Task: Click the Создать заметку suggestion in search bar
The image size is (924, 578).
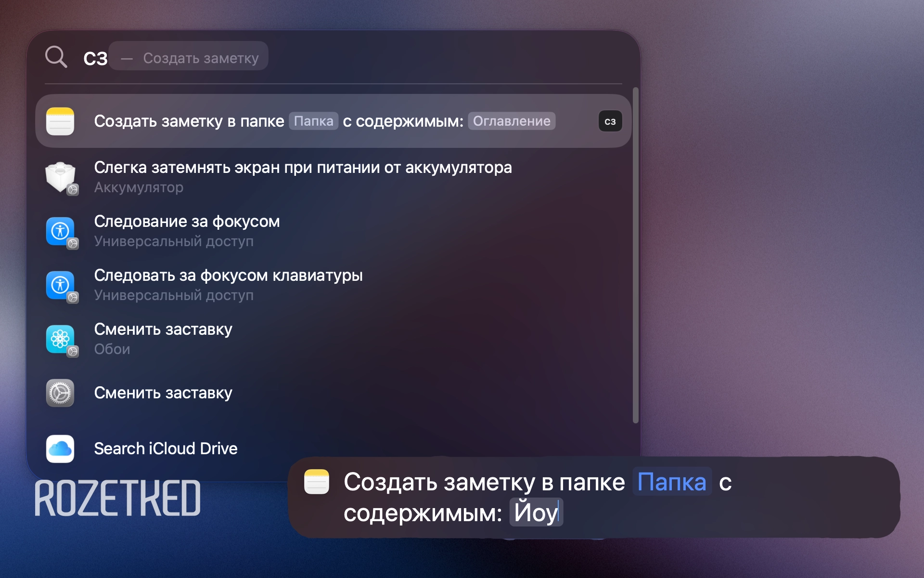Action: click(x=189, y=56)
